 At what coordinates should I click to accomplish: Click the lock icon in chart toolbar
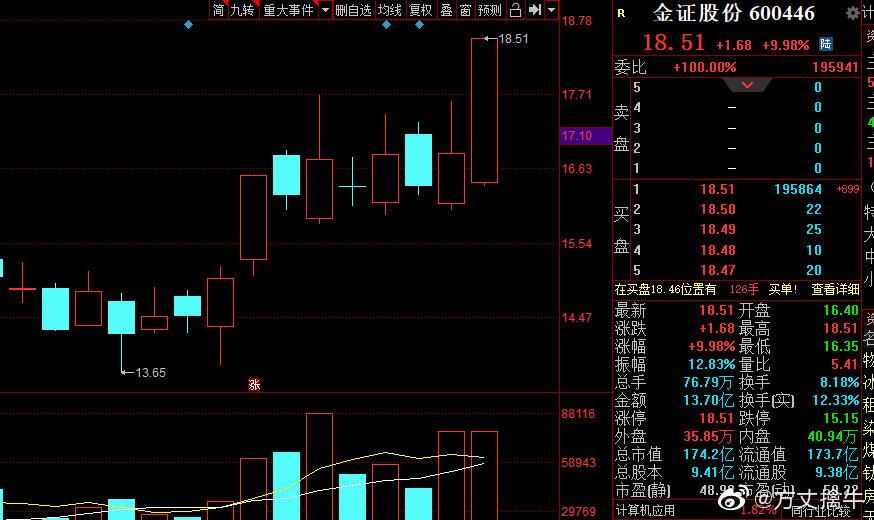click(x=515, y=10)
